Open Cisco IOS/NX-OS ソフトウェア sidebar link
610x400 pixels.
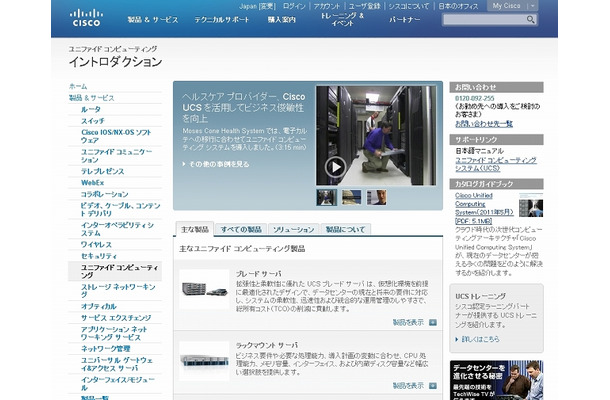tap(116, 136)
